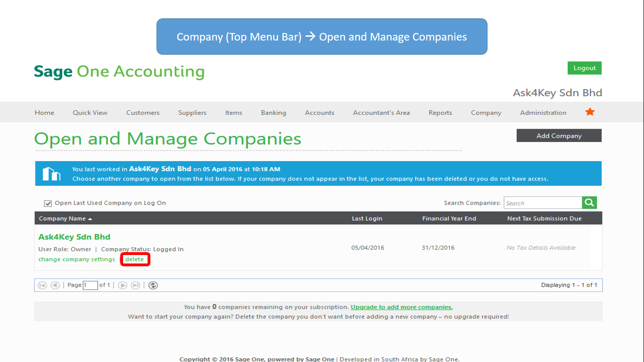Open the Banking menu
Viewport: 644px width, 362px height.
click(x=273, y=113)
